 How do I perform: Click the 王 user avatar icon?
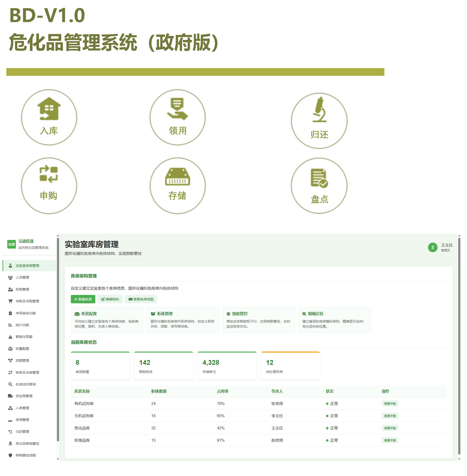[x=433, y=247]
